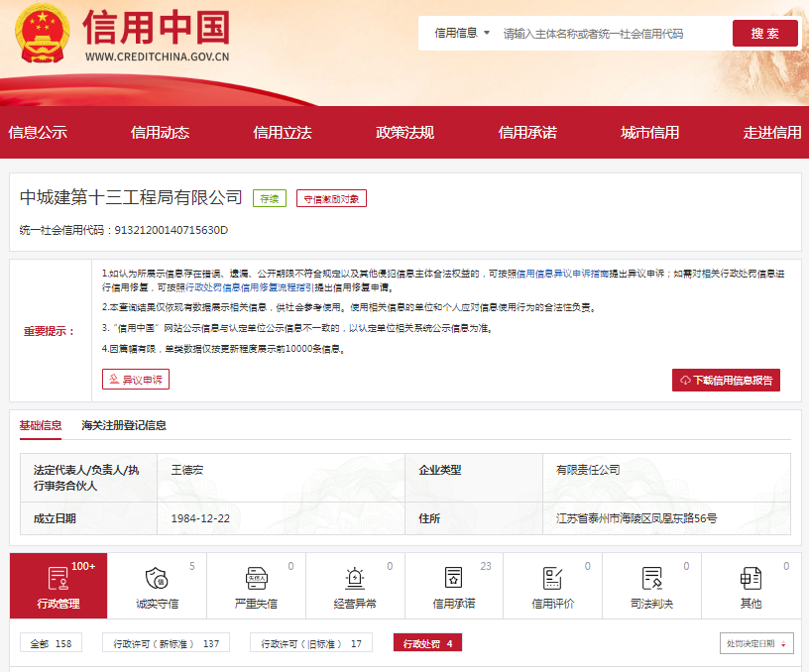Open the 诚实守信 shield icon
Screen dimensions: 809x672
pos(157,579)
